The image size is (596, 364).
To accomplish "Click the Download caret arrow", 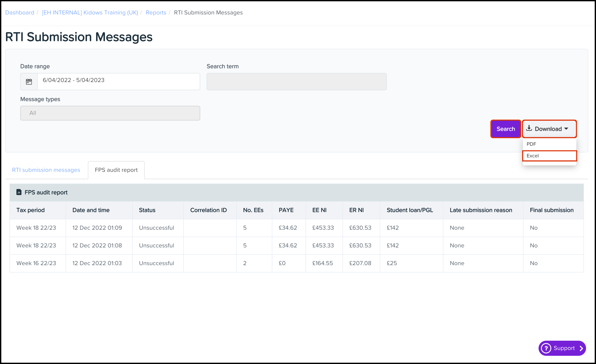I will [566, 129].
